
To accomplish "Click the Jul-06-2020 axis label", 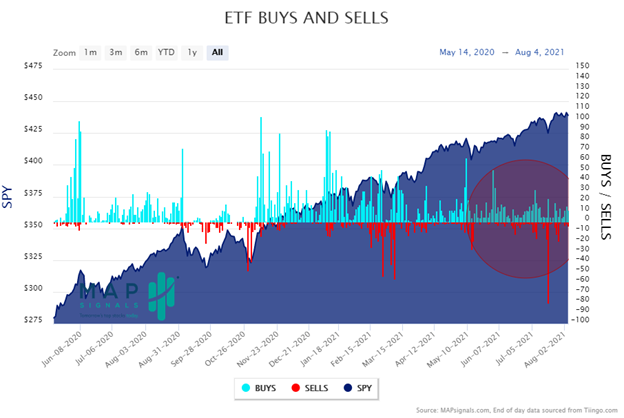I will click(95, 348).
